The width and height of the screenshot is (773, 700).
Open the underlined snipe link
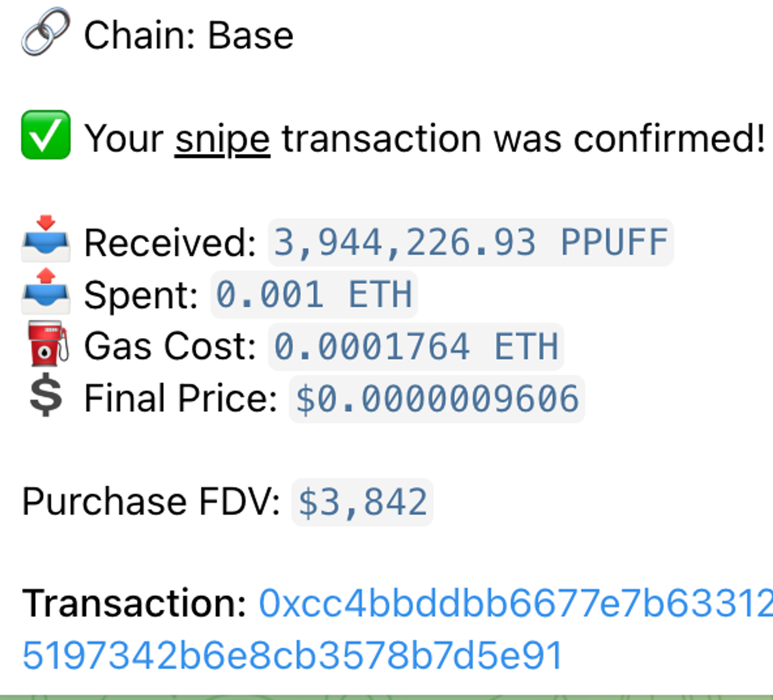(222, 139)
